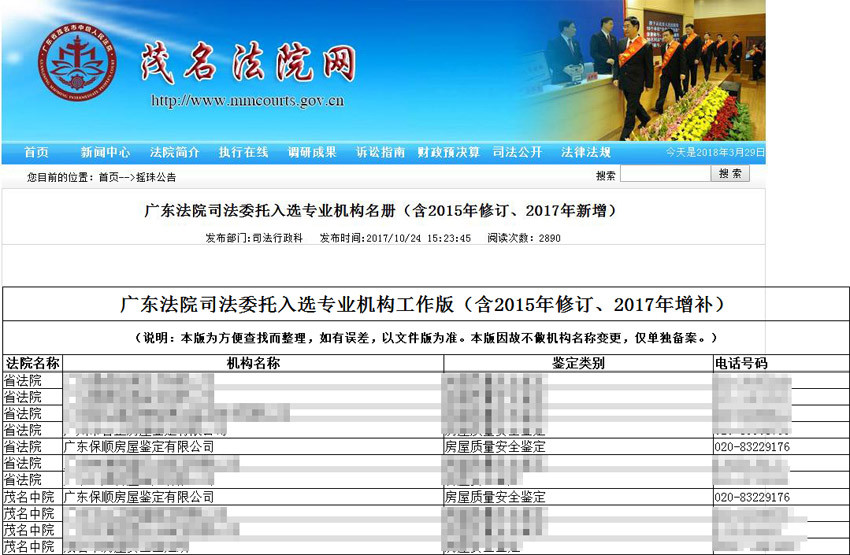Click the Maoming court emblem logo

click(x=67, y=68)
